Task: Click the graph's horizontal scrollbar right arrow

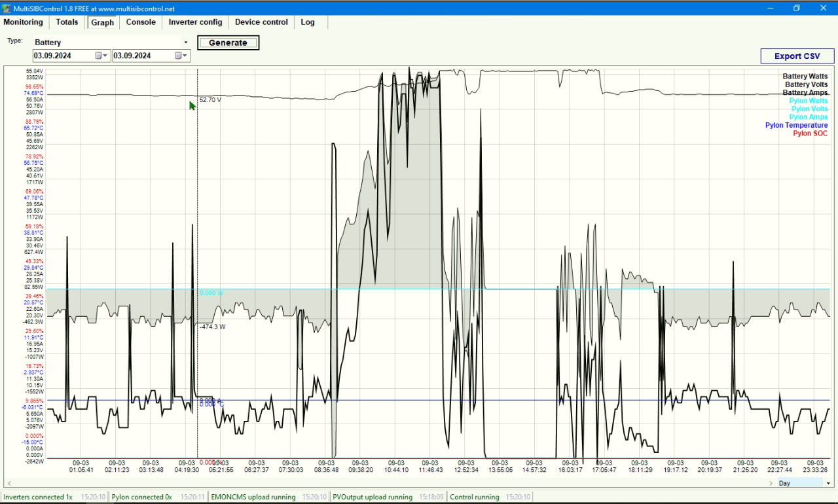Action: tap(772, 483)
